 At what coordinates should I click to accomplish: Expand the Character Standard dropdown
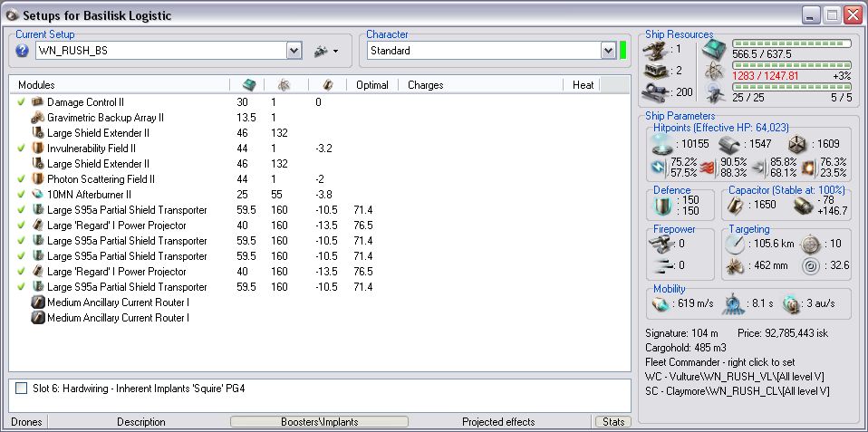tap(608, 51)
